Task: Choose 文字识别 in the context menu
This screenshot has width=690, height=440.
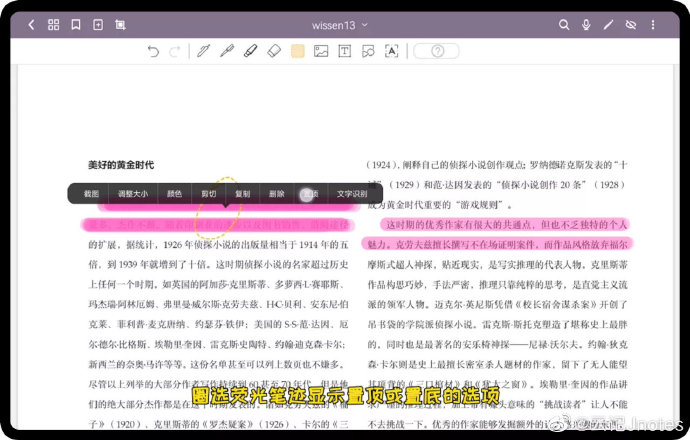Action: tap(352, 194)
